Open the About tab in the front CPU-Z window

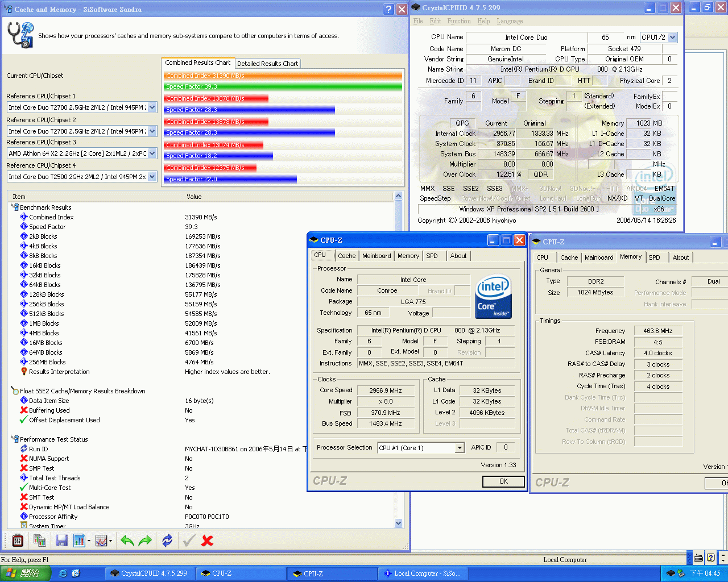[458, 256]
